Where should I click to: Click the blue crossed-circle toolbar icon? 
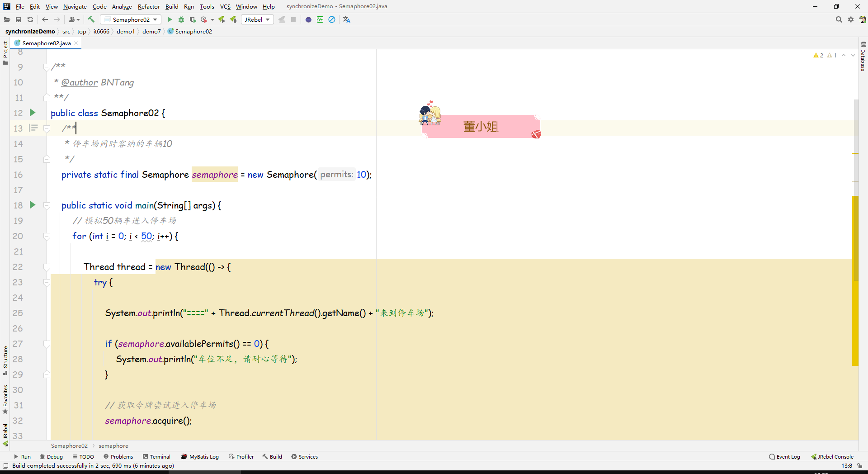point(332,19)
